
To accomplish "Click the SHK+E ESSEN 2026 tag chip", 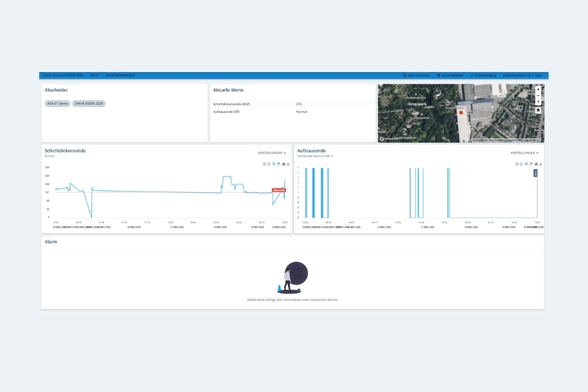I will pyautogui.click(x=89, y=103).
